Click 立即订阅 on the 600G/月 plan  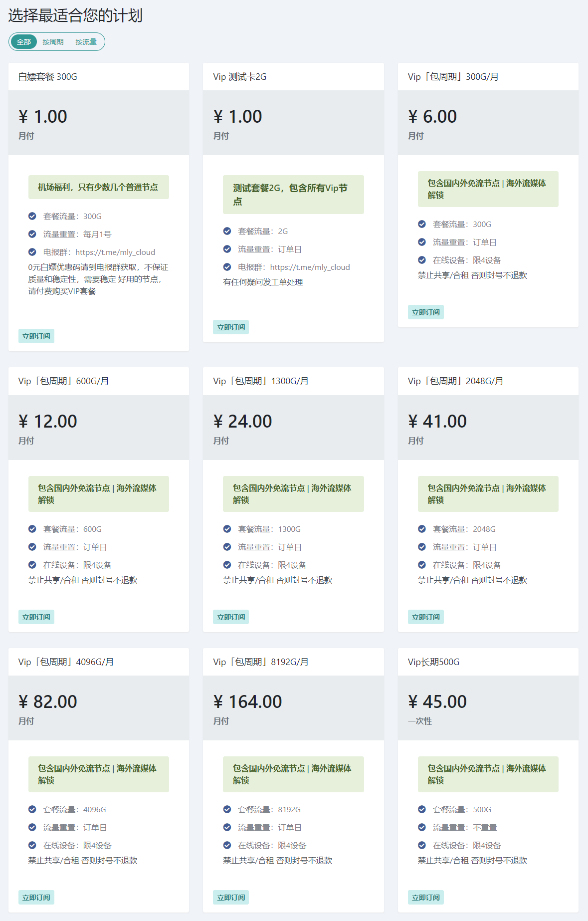[36, 617]
